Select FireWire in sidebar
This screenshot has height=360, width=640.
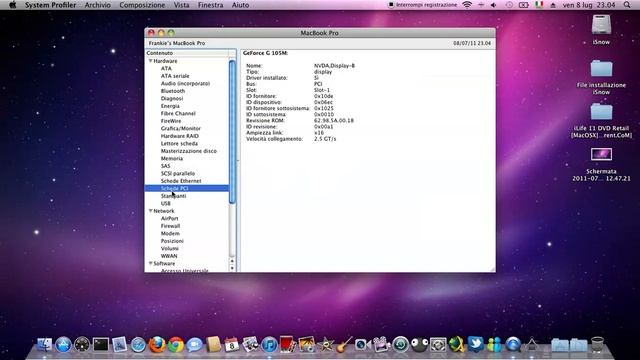click(x=171, y=121)
